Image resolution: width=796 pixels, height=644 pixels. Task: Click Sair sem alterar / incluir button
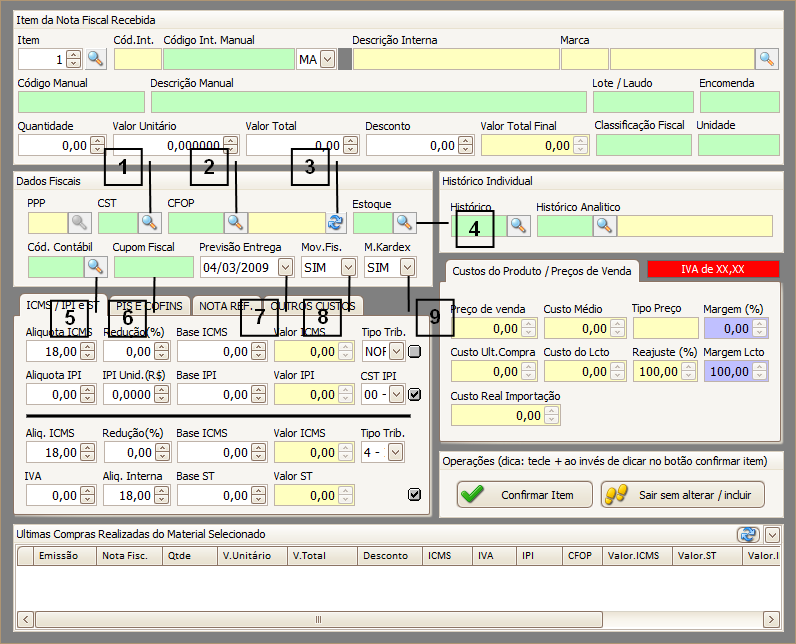683,494
